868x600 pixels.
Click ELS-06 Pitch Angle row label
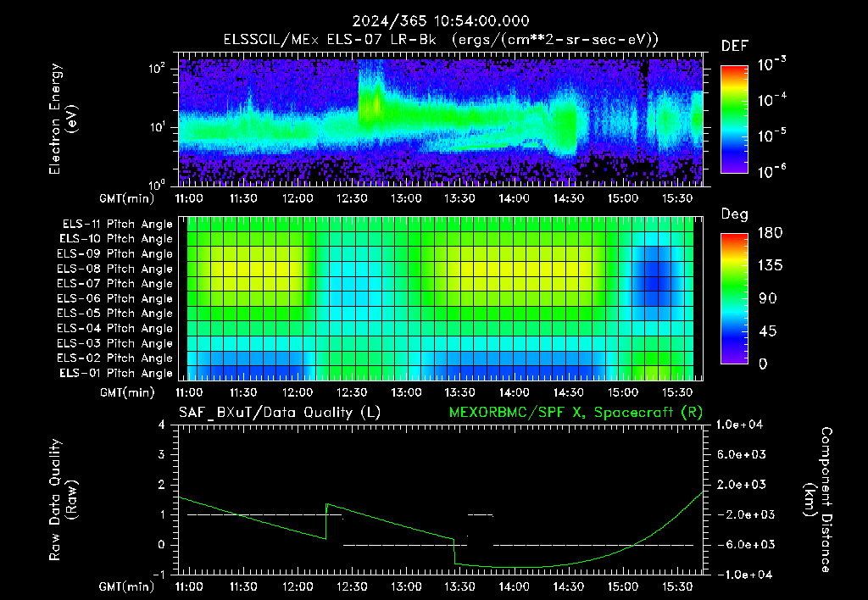coord(115,299)
